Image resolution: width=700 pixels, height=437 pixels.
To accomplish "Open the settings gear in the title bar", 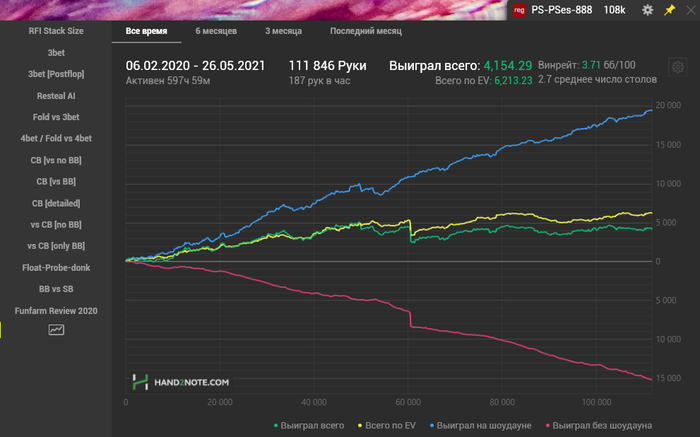I will (x=647, y=10).
